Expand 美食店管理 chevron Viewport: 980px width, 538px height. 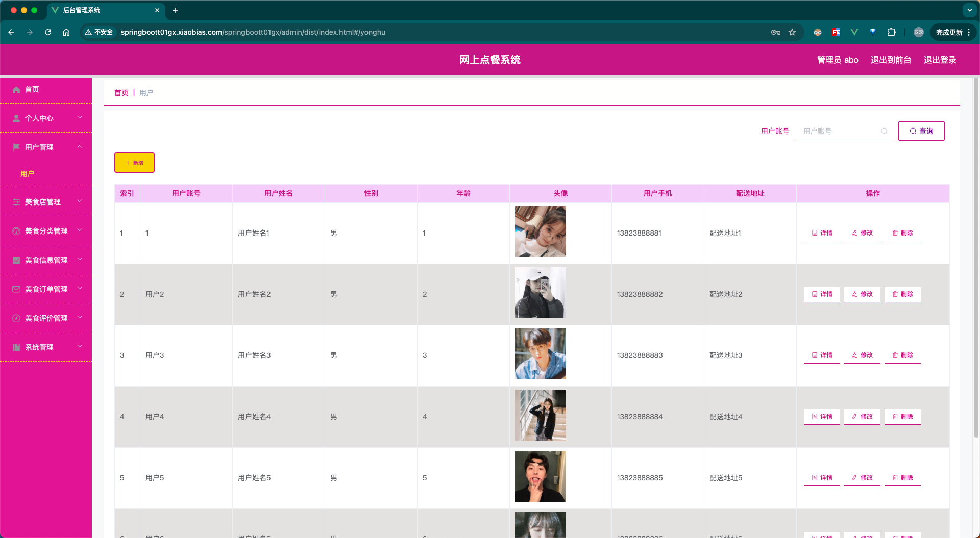[80, 201]
